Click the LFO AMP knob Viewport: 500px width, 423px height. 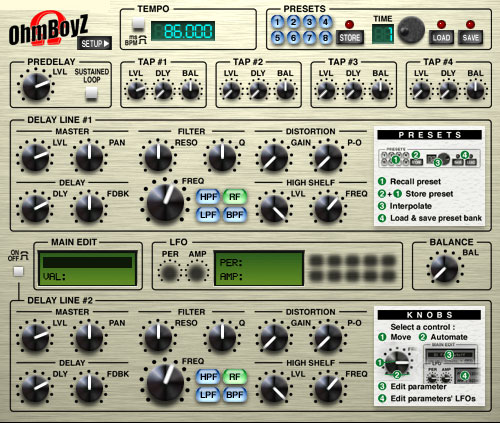pyautogui.click(x=197, y=272)
